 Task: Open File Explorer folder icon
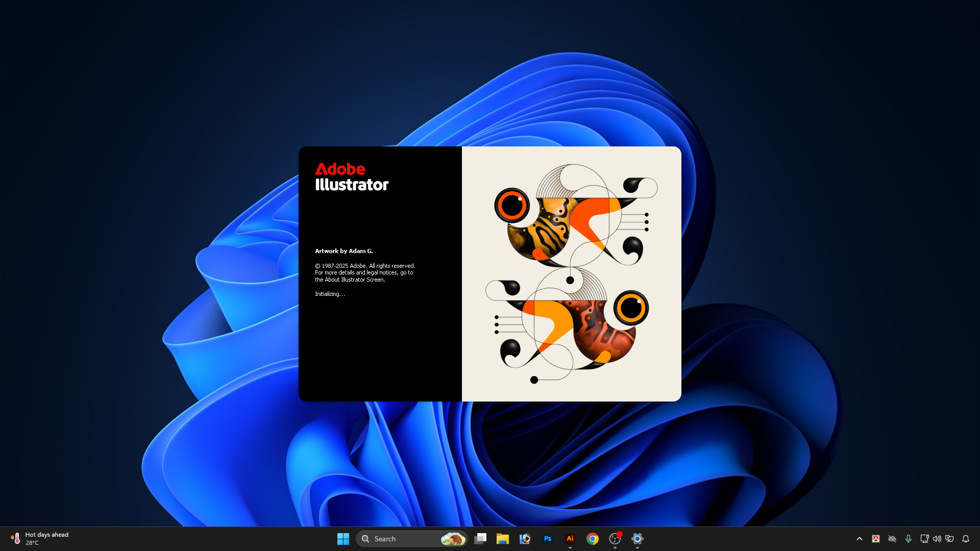click(503, 539)
